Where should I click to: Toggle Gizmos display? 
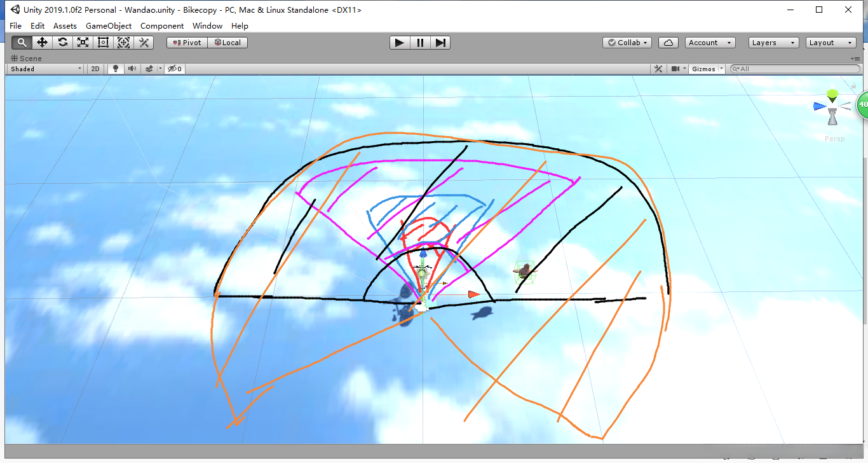[703, 69]
